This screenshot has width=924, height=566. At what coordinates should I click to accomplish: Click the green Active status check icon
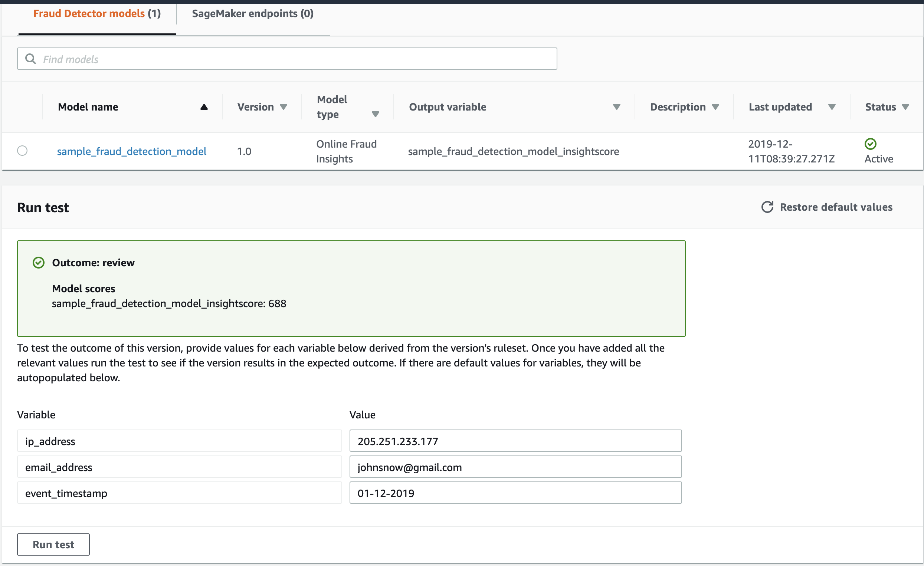pyautogui.click(x=870, y=144)
